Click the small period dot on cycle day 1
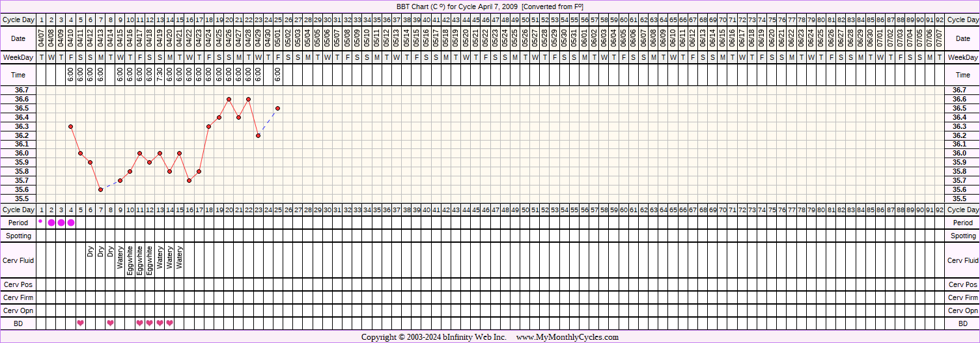Viewport: 980px width, 343px height. point(41,221)
